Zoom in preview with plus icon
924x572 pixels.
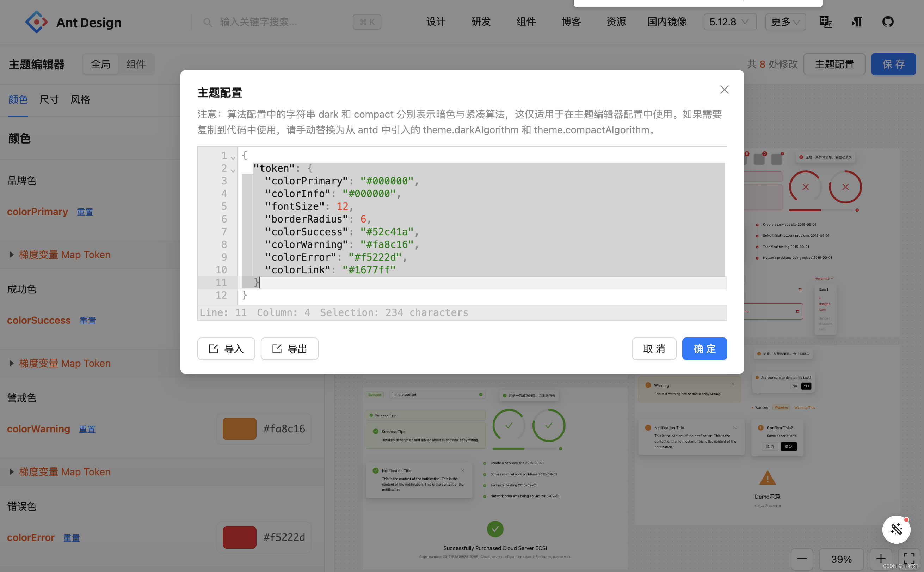coord(881,559)
